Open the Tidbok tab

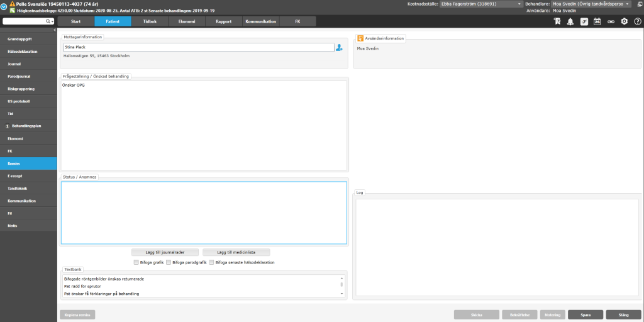tap(150, 21)
